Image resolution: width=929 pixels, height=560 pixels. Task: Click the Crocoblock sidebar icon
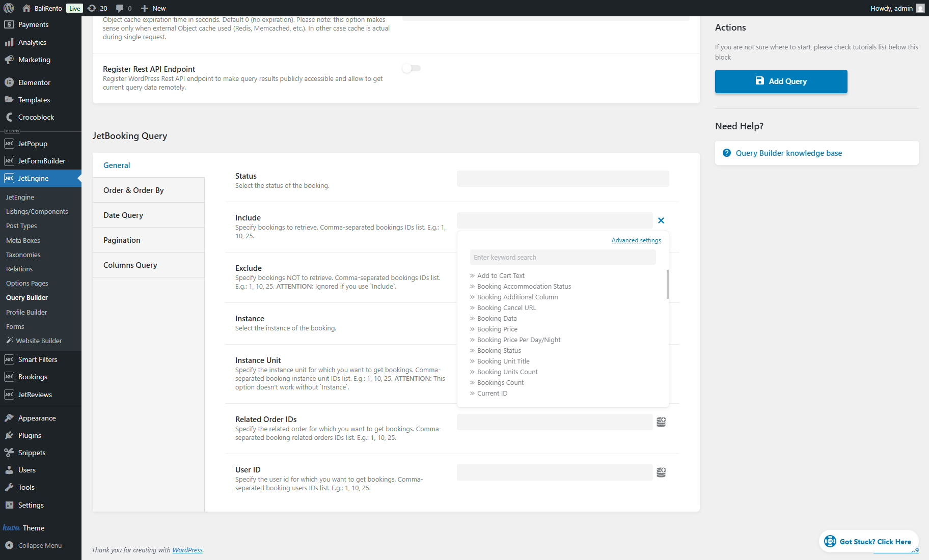[x=9, y=117]
